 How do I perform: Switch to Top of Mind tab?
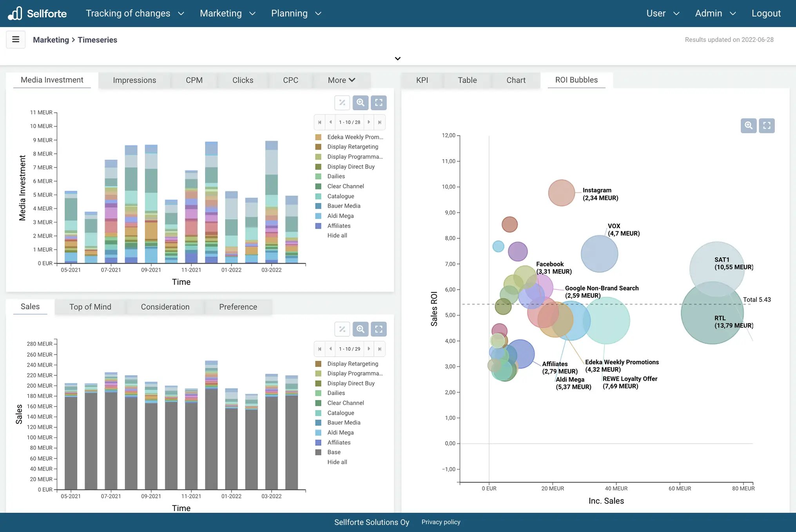(90, 307)
